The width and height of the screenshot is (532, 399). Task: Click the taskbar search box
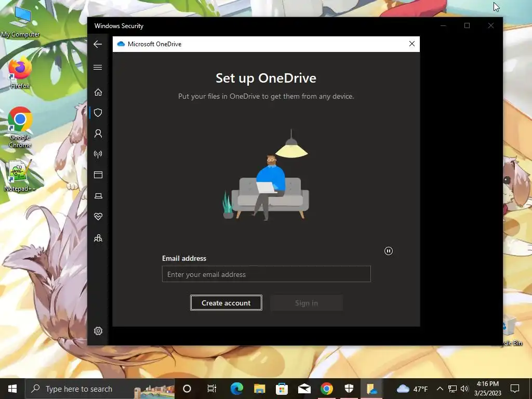[100, 389]
